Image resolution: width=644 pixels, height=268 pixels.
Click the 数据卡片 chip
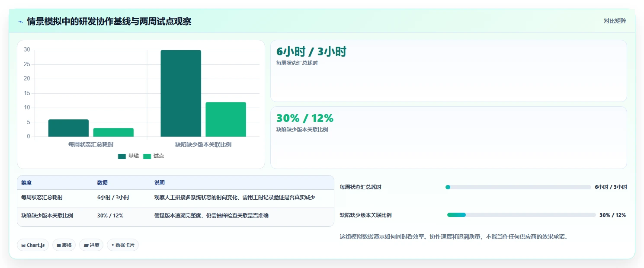tap(123, 245)
